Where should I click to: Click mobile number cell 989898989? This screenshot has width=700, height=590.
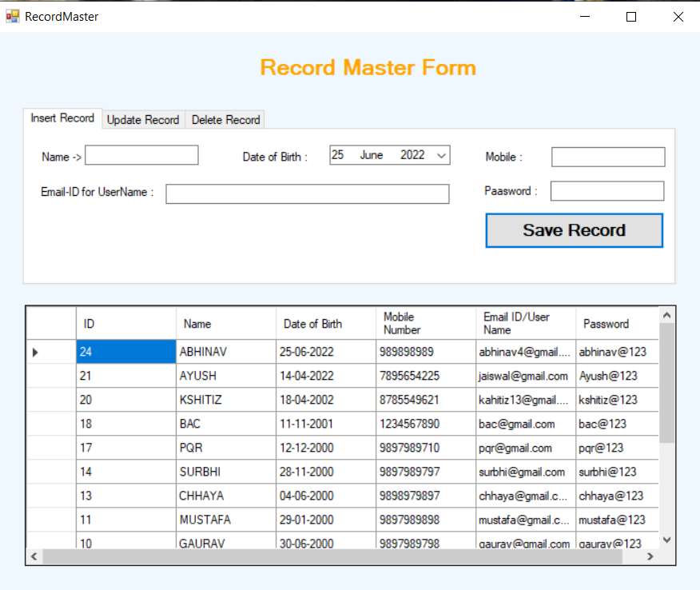point(426,352)
